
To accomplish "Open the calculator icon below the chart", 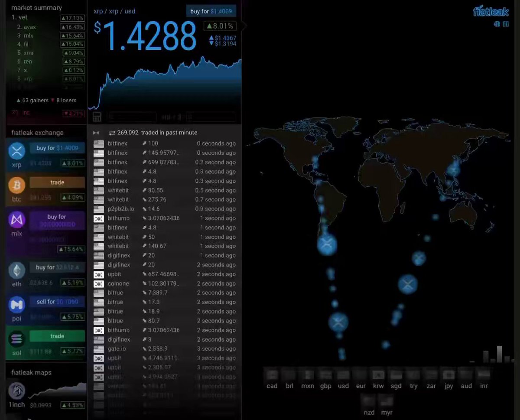I will [97, 117].
